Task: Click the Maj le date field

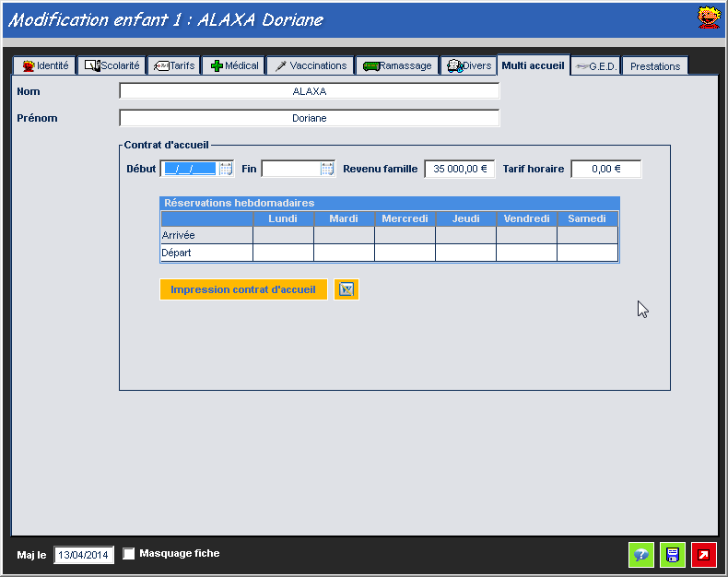Action: 84,555
